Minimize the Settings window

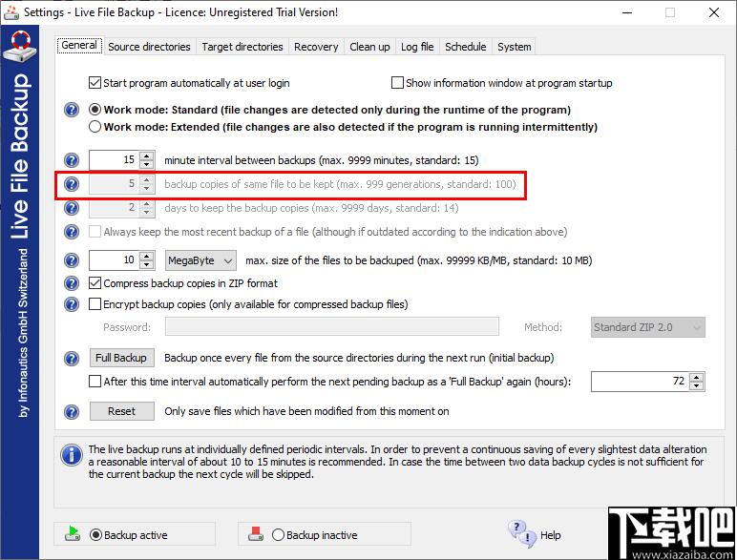point(627,12)
